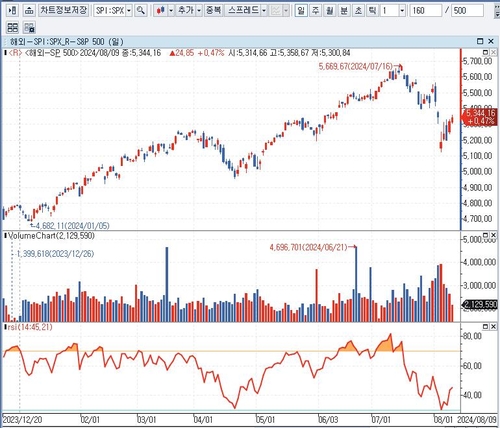500x428 pixels.
Task: Click the price axis vertical scale bar
Action: pos(461,140)
